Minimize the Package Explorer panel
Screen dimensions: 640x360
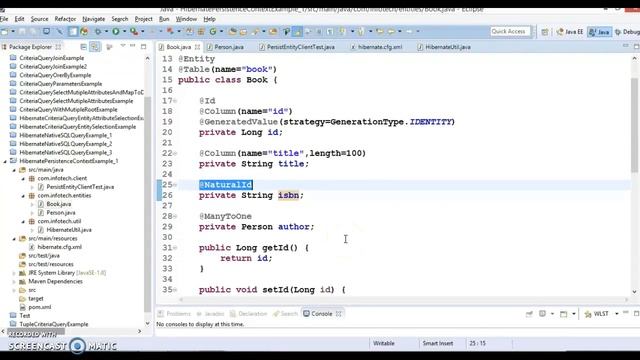[x=133, y=46]
